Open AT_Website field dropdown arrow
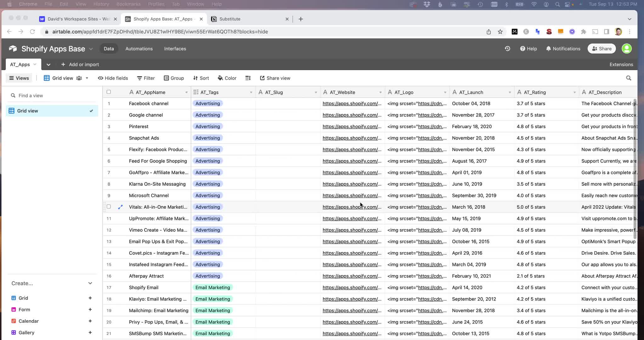The image size is (644, 340). [x=380, y=92]
